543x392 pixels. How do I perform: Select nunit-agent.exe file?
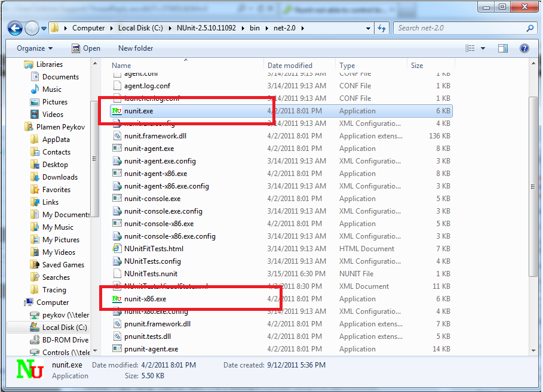pos(149,149)
